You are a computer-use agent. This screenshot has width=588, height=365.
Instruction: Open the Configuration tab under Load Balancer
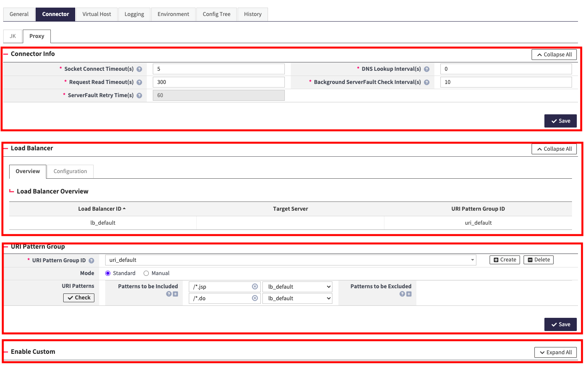coord(70,171)
